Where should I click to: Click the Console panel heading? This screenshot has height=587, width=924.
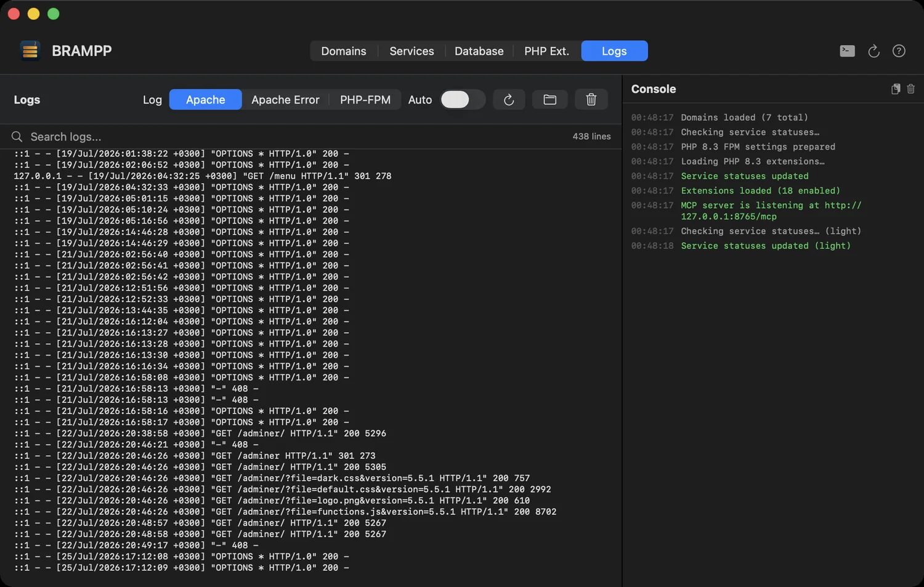click(x=654, y=89)
